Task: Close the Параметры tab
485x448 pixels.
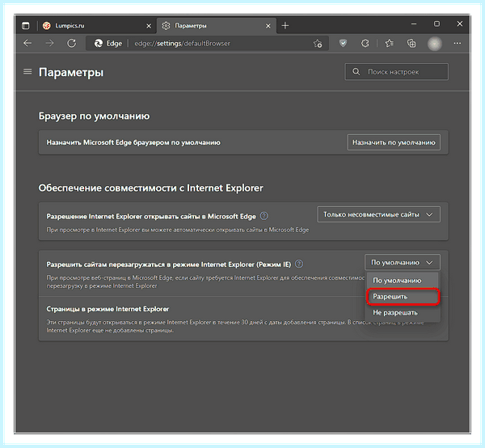Action: pyautogui.click(x=268, y=26)
